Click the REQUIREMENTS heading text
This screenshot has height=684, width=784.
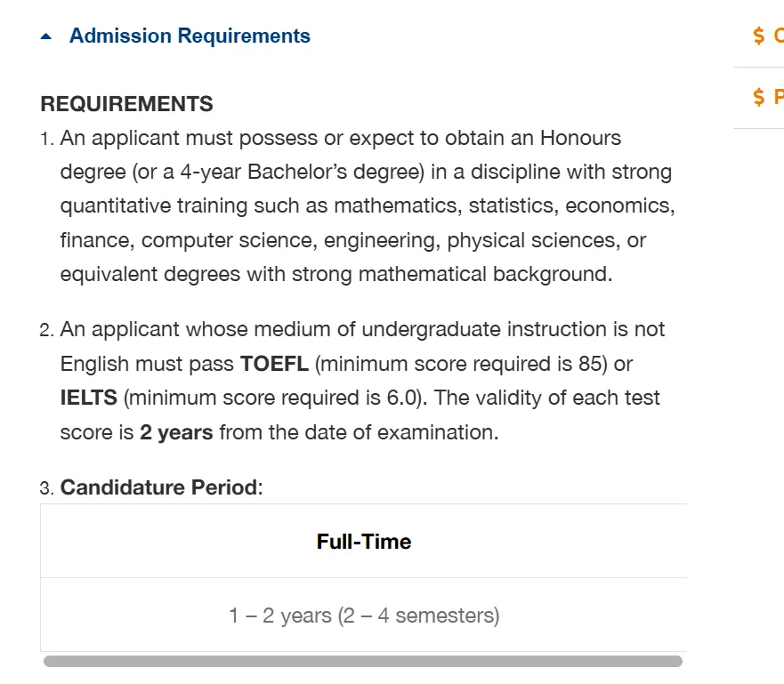[126, 104]
